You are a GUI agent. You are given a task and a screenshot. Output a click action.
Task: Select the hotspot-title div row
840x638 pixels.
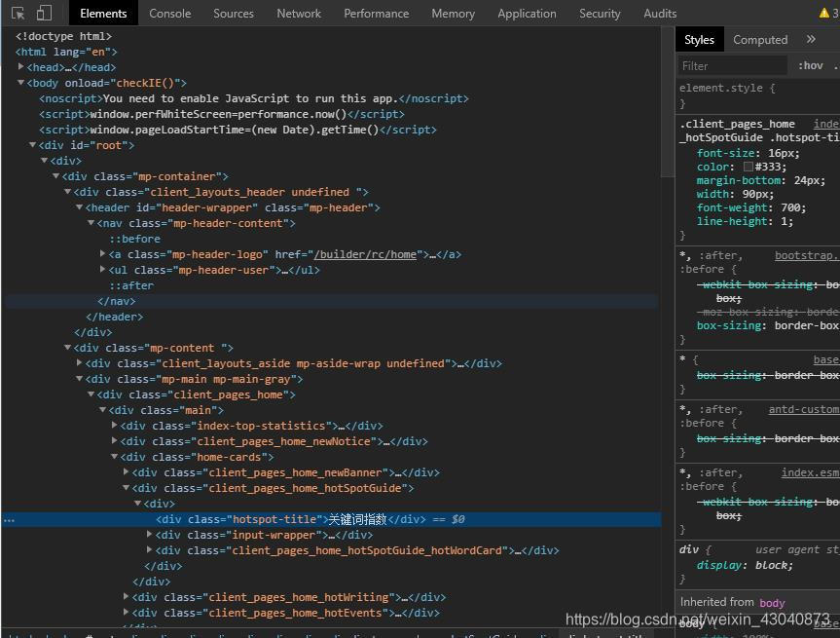(x=331, y=519)
